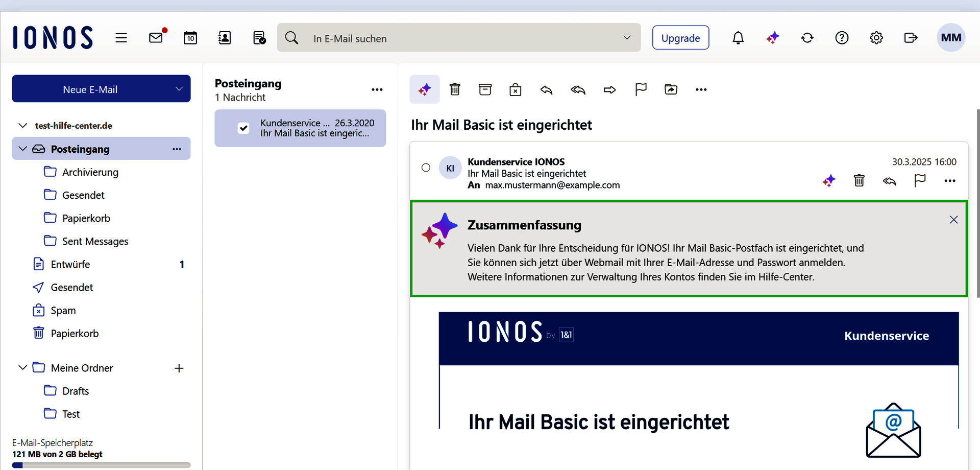Screen dimensions: 980x470
Task: Uncheck the Kundenservice email checkbox
Action: 244,128
